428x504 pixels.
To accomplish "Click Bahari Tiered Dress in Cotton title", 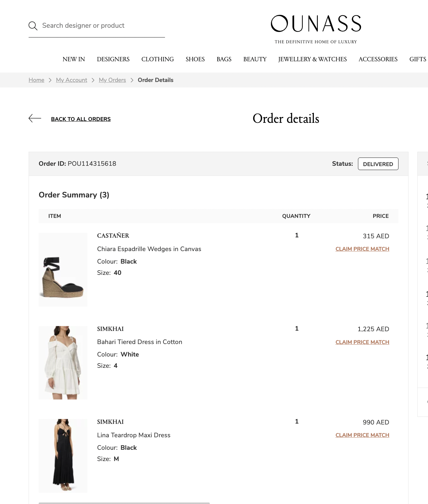I will tap(140, 342).
